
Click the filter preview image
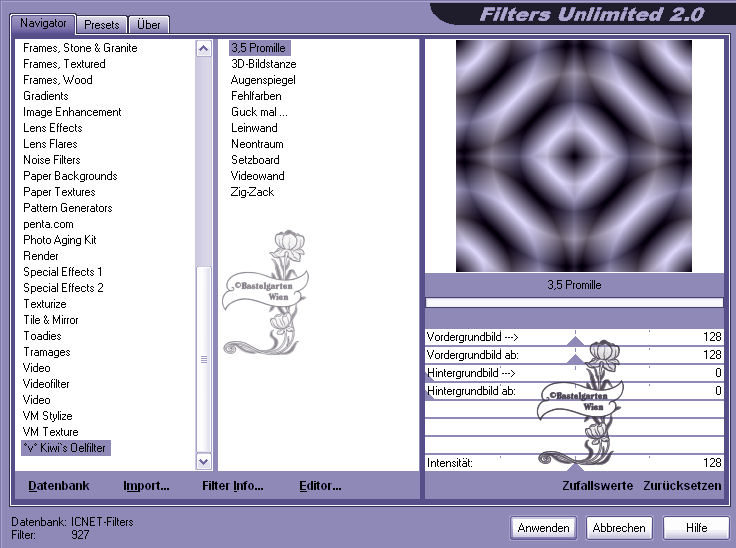tap(574, 156)
